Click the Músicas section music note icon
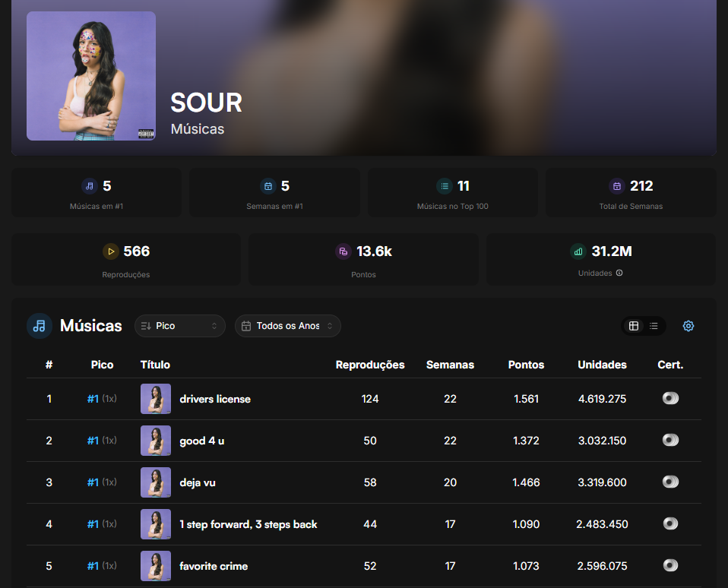 pyautogui.click(x=40, y=326)
